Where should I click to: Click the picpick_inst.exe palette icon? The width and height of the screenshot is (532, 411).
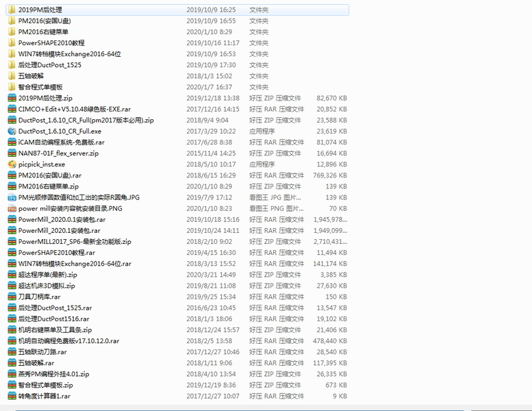[x=12, y=164]
